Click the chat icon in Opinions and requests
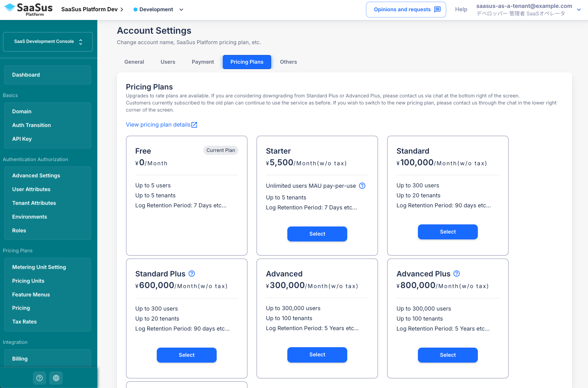Image resolution: width=588 pixels, height=388 pixels. [x=437, y=10]
